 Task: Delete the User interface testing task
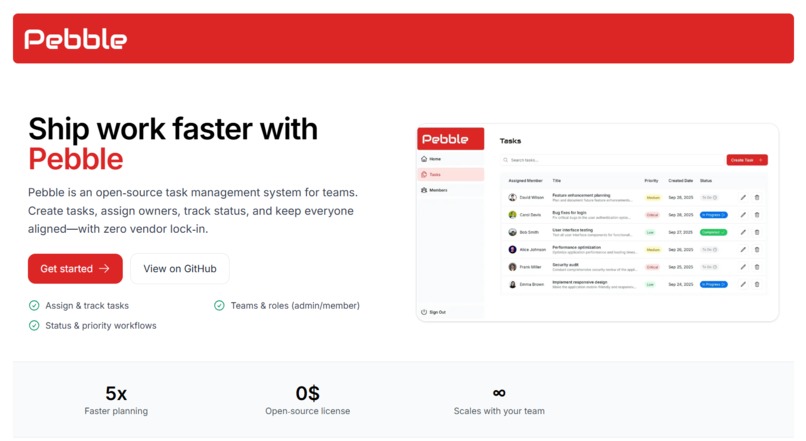point(757,232)
